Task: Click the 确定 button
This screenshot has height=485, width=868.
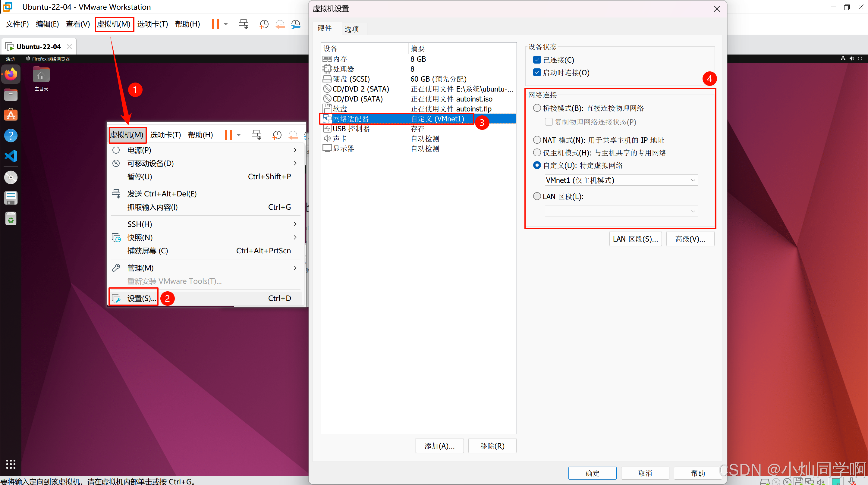Action: pyautogui.click(x=592, y=473)
